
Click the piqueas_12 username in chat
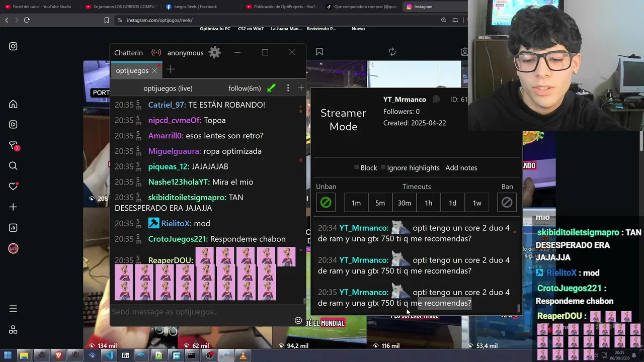tap(169, 166)
